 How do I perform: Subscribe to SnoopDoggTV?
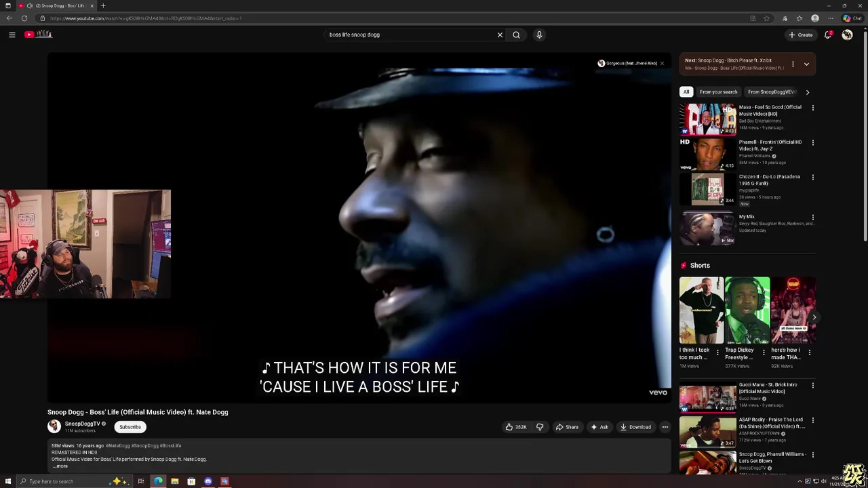click(x=130, y=427)
